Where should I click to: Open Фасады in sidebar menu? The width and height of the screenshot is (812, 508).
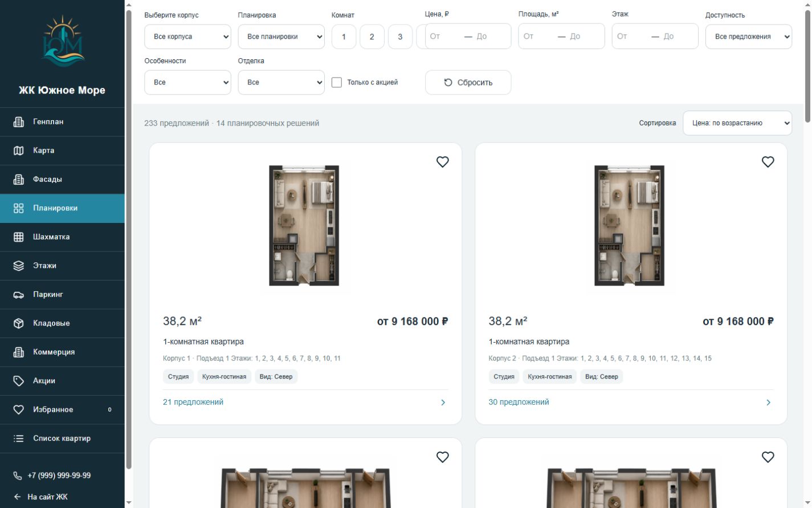click(62, 180)
